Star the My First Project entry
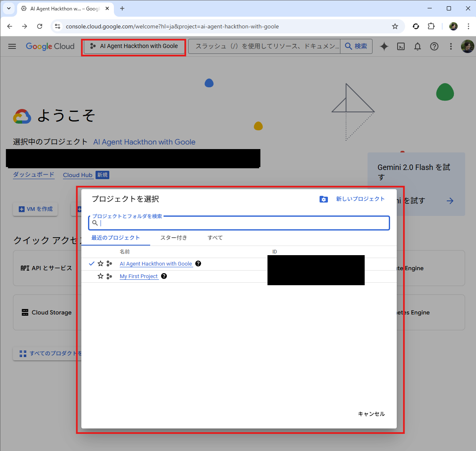This screenshot has height=451, width=476. (x=100, y=276)
